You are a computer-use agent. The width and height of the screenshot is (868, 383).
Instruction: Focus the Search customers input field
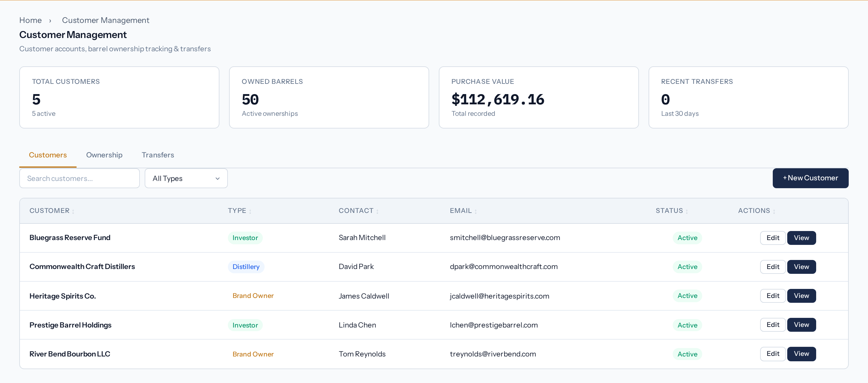(80, 178)
